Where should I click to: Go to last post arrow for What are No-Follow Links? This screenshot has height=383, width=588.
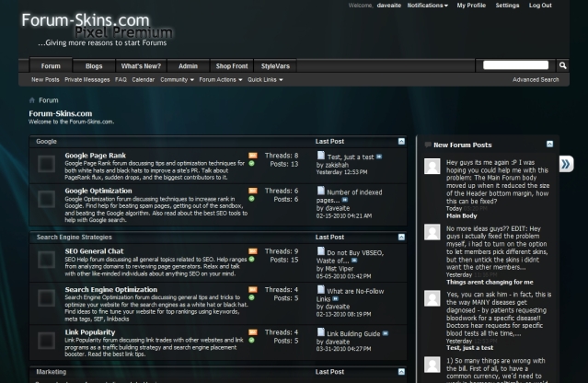tap(335, 299)
